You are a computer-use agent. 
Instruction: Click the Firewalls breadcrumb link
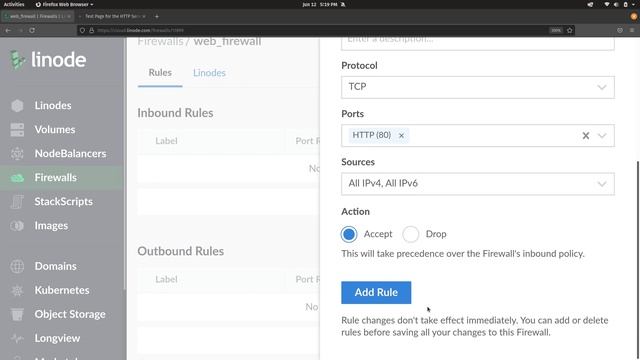160,41
